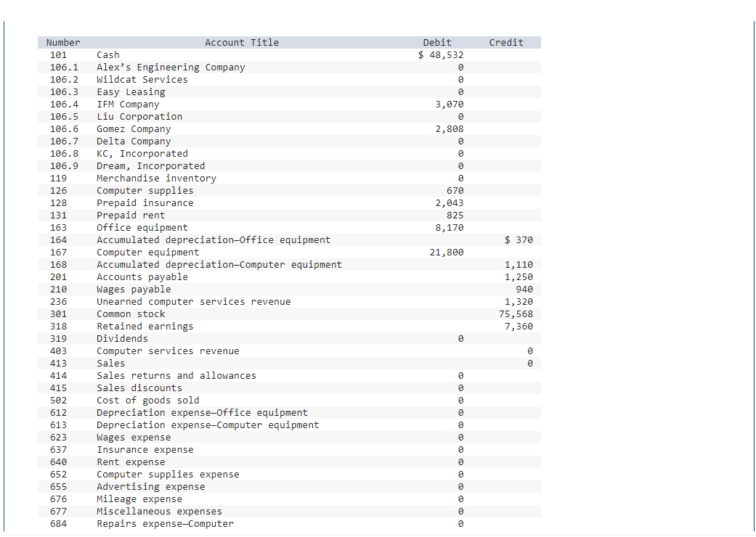Click the credit value 1,110
The width and height of the screenshot is (756, 537).
tap(519, 265)
